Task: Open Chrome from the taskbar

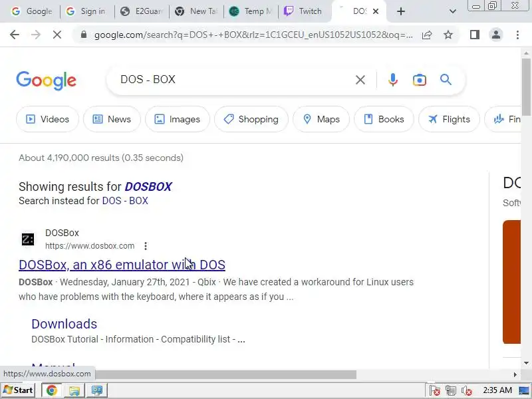Action: [x=52, y=390]
